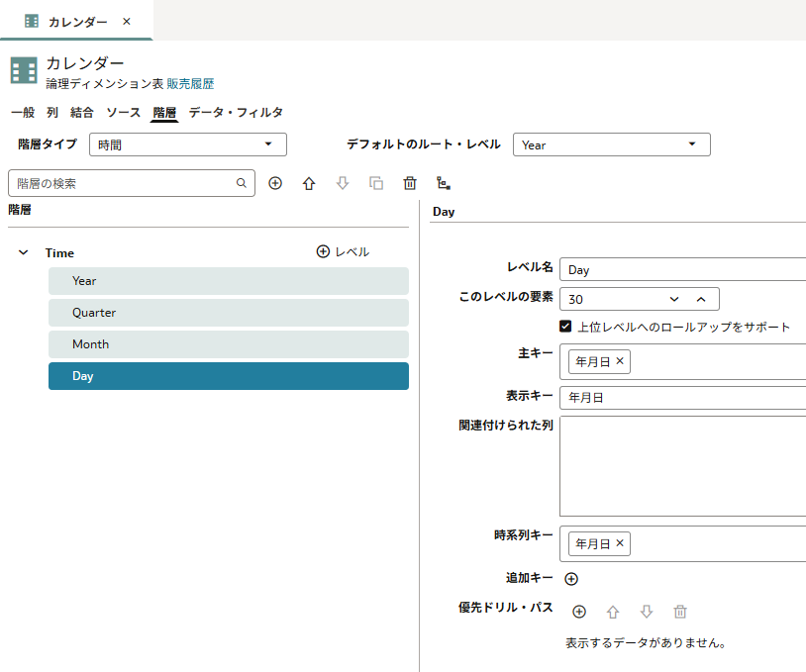Viewport: 806px width, 672px height.
Task: Select the Year level row
Action: [x=229, y=281]
